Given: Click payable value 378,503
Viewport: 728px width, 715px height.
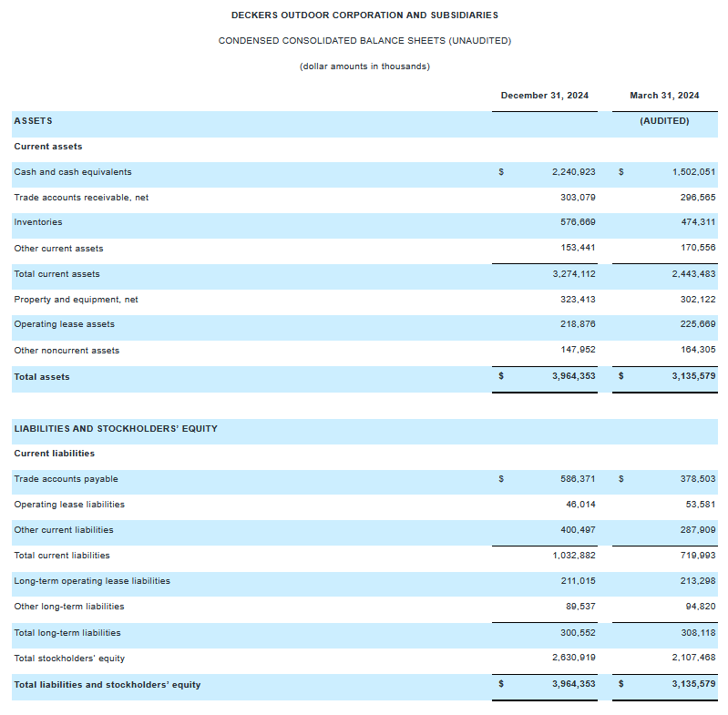Looking at the screenshot, I should tap(698, 479).
